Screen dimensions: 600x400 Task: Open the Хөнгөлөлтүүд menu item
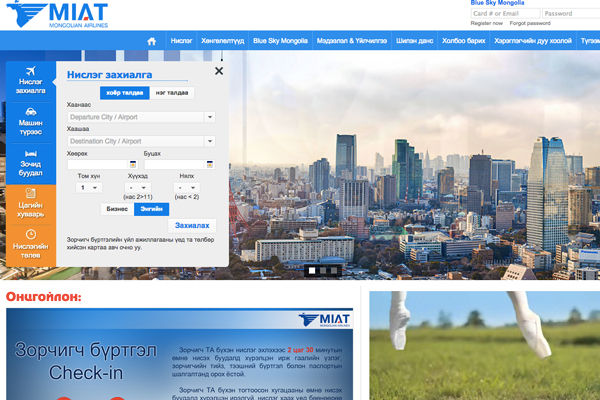(x=223, y=41)
